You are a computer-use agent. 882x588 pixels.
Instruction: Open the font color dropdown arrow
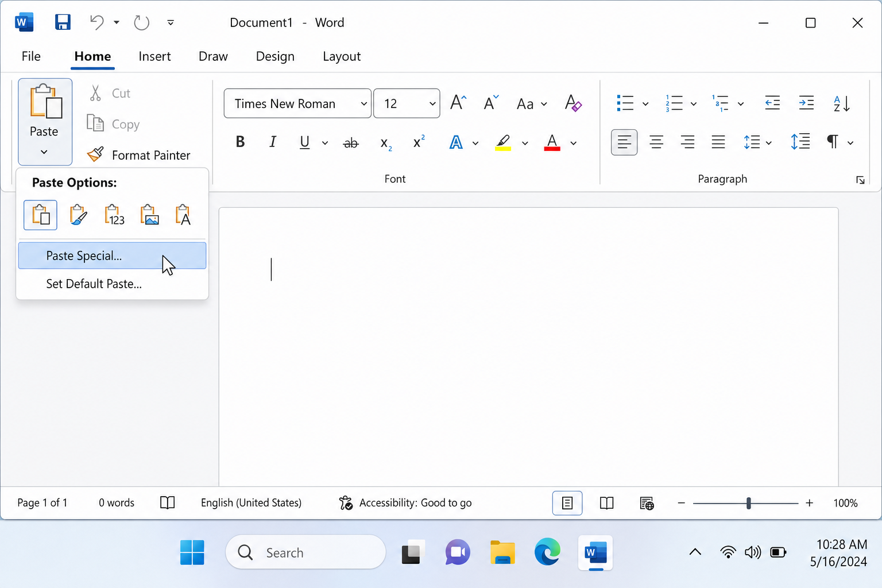coord(573,143)
